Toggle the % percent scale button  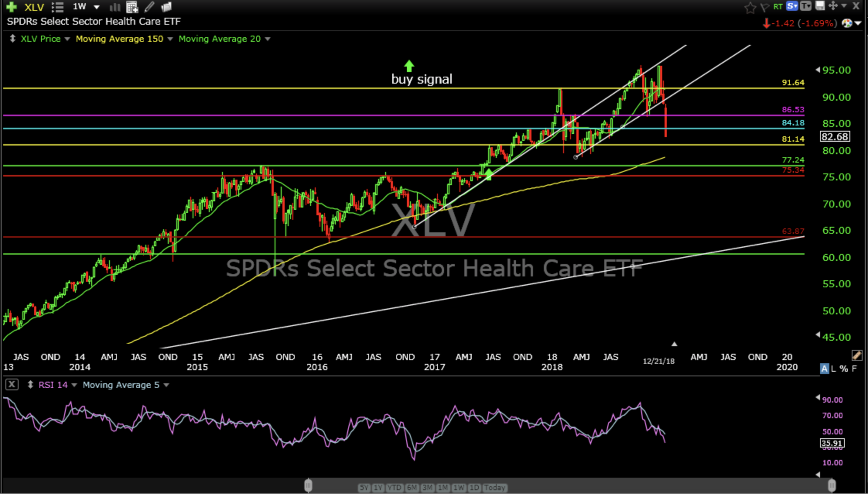point(844,369)
